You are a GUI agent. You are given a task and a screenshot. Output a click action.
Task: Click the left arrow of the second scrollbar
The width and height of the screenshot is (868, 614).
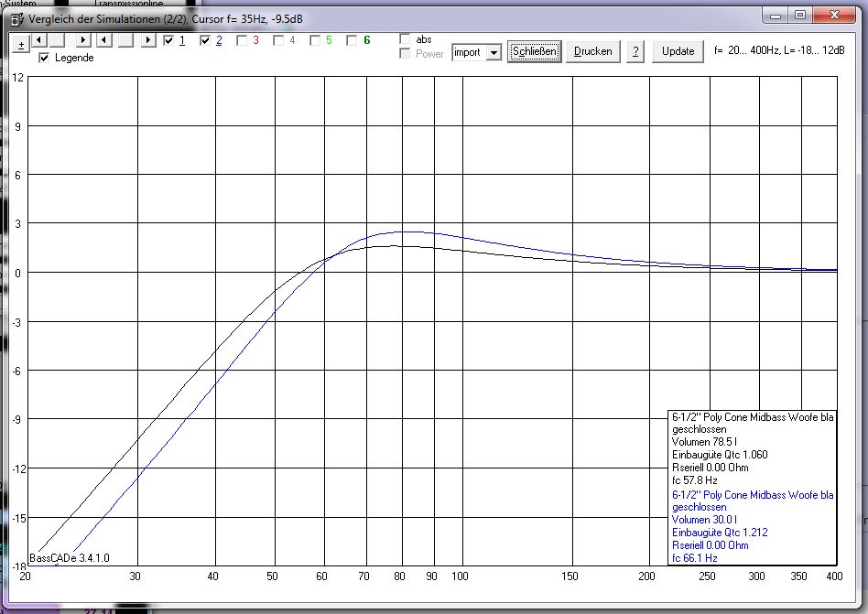104,40
